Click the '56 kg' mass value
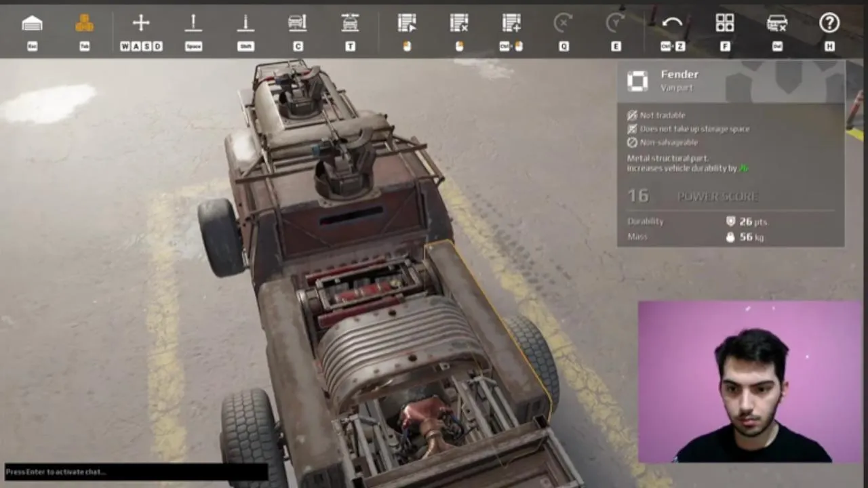The image size is (868, 488). pos(752,237)
